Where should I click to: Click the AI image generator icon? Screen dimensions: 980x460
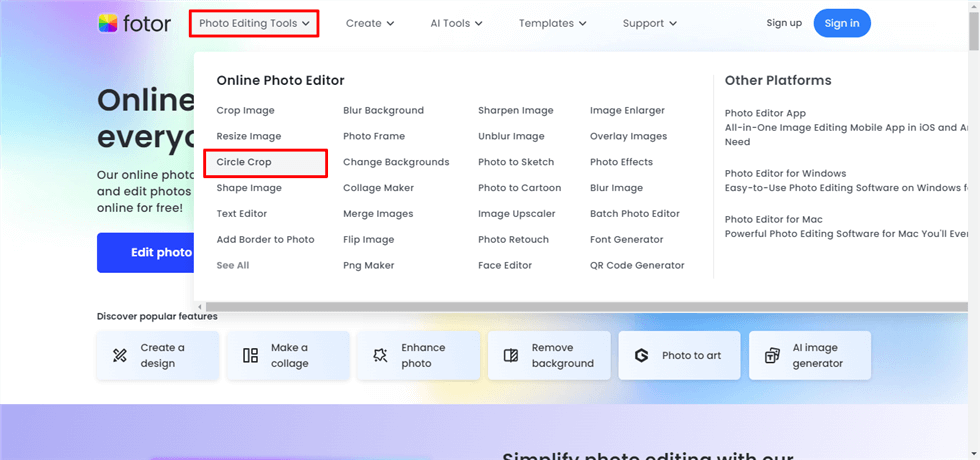tap(772, 356)
